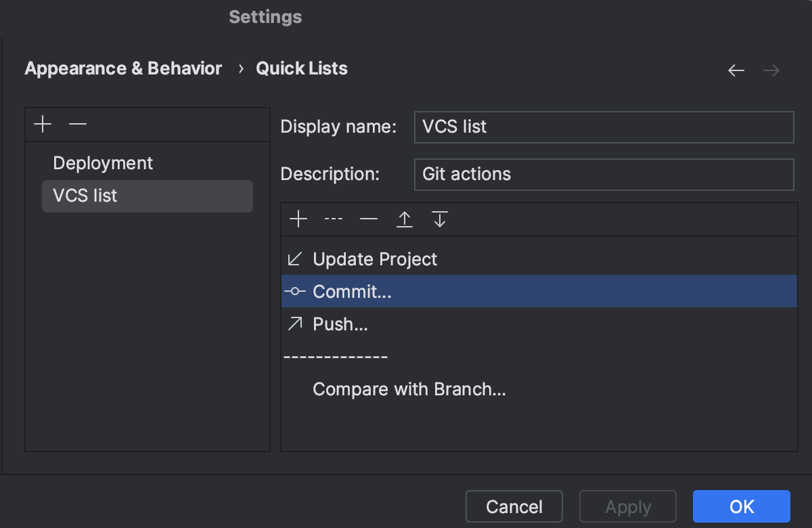Screen dimensions: 812x528
Task: Move the Commit action down
Action: click(439, 219)
